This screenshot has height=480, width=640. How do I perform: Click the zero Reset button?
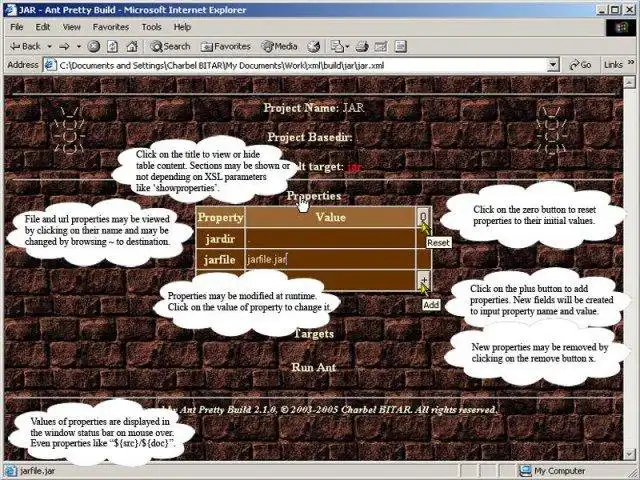[x=423, y=217]
